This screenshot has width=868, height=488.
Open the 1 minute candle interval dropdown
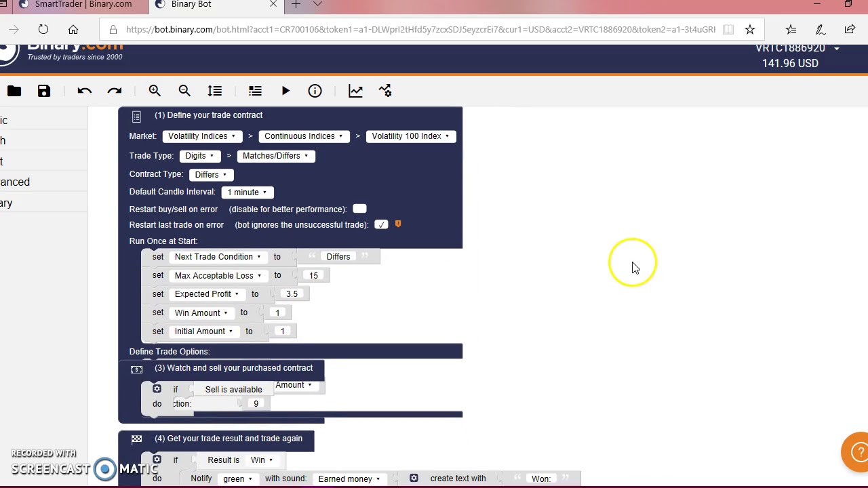[248, 192]
